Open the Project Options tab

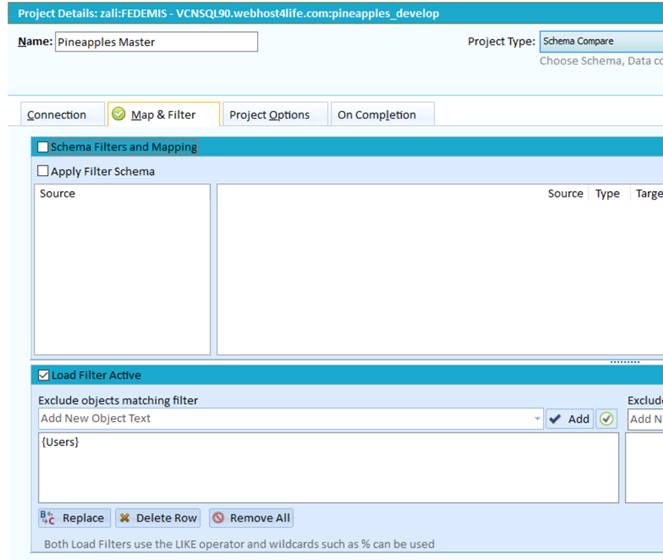tap(269, 115)
